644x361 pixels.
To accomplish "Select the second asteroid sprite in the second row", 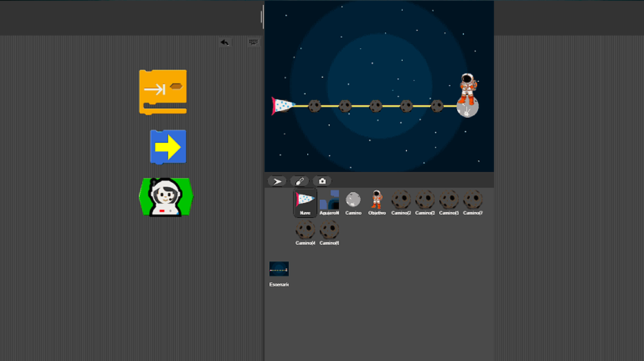I will pyautogui.click(x=329, y=231).
